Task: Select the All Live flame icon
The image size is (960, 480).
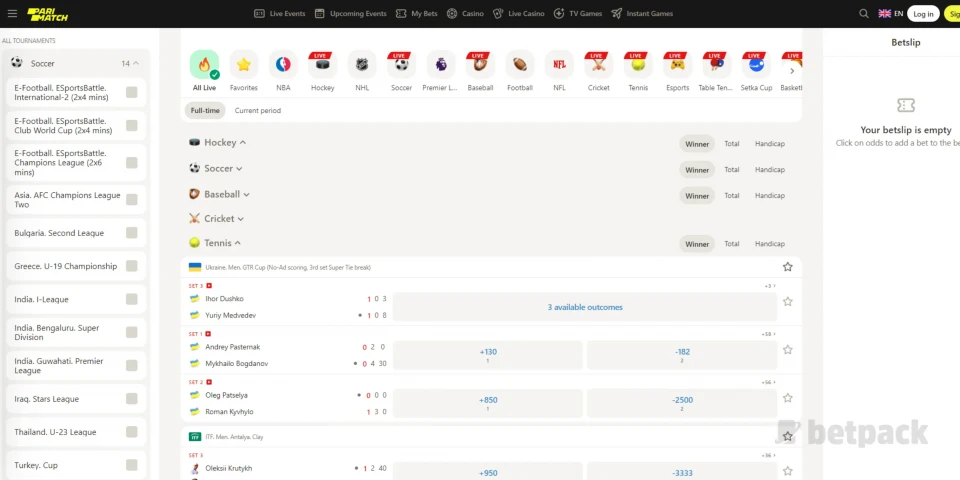Action: (204, 64)
